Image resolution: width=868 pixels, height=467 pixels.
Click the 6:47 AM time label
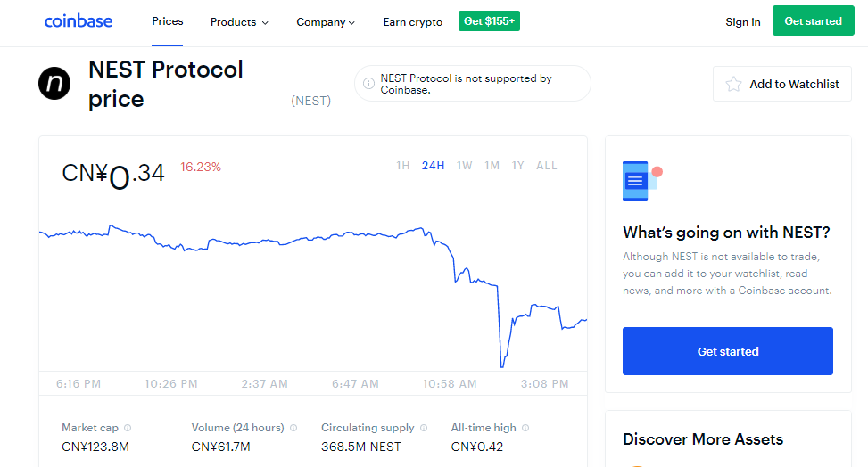coord(355,384)
